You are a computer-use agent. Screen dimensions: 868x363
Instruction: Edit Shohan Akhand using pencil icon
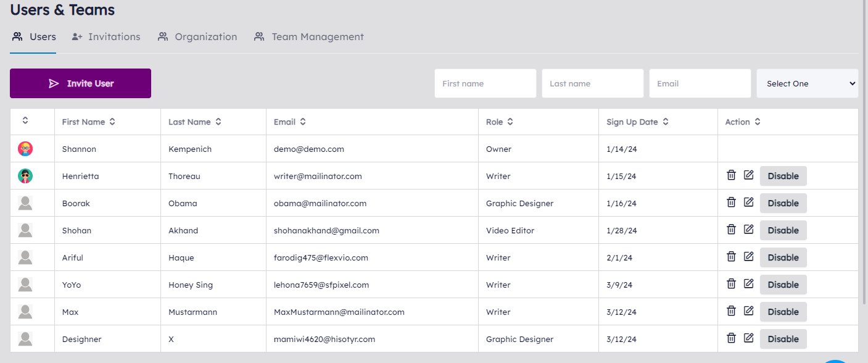click(749, 230)
